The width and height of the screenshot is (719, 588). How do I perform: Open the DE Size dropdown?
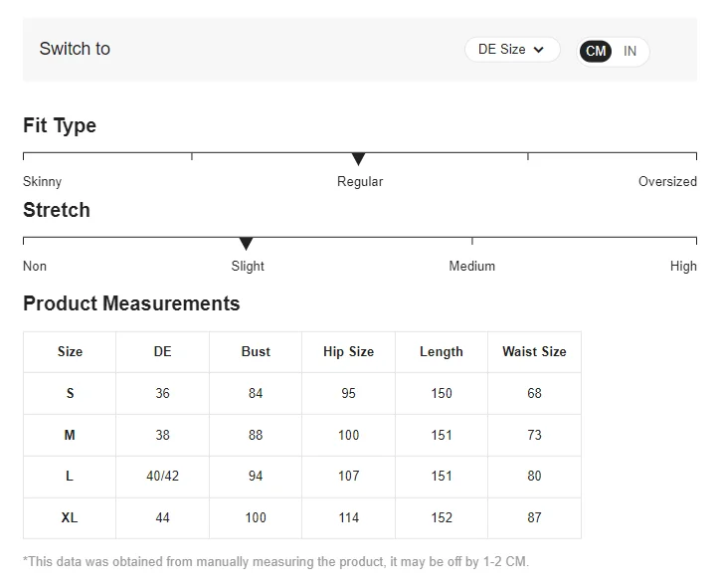pyautogui.click(x=511, y=50)
